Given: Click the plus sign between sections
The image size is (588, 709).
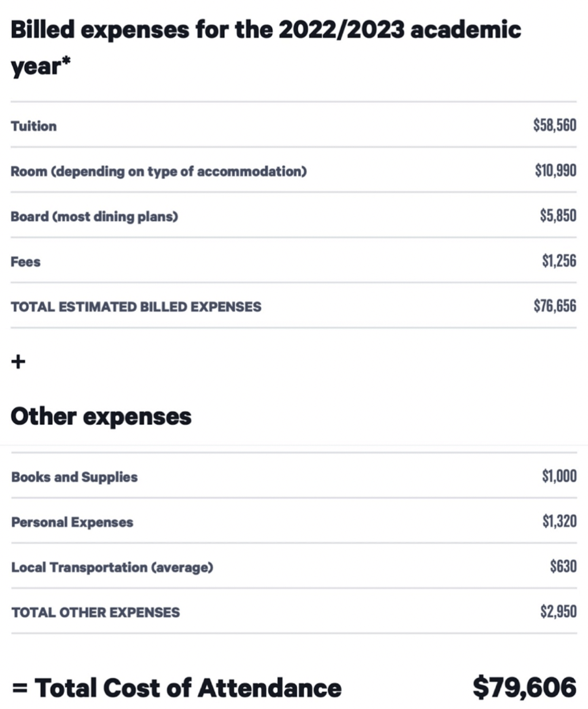Looking at the screenshot, I should click(x=18, y=362).
